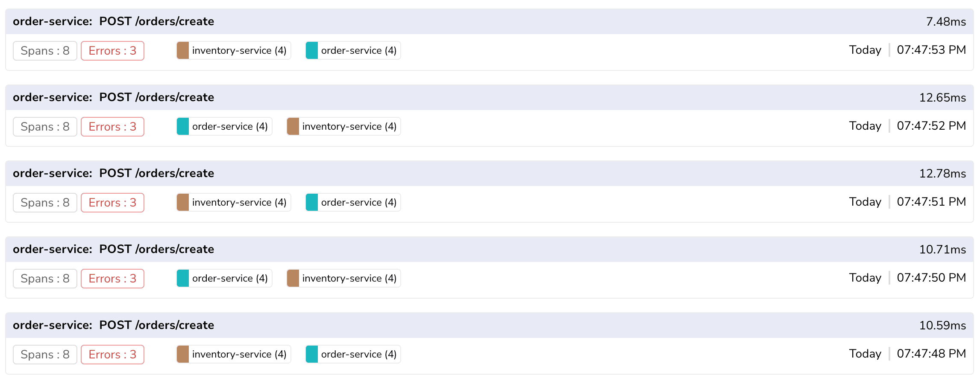The image size is (980, 384).
Task: Select the order-service (4) tag in the second trace
Action: (224, 126)
